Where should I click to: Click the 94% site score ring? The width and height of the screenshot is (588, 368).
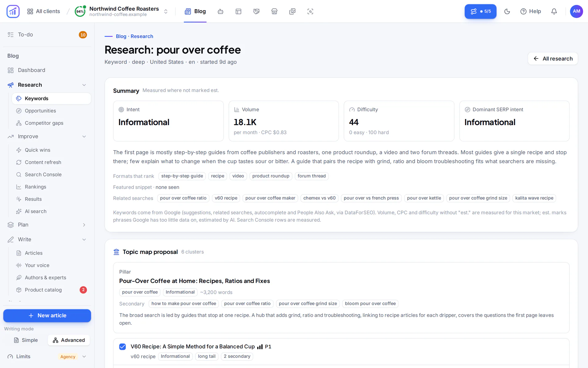coord(80,11)
